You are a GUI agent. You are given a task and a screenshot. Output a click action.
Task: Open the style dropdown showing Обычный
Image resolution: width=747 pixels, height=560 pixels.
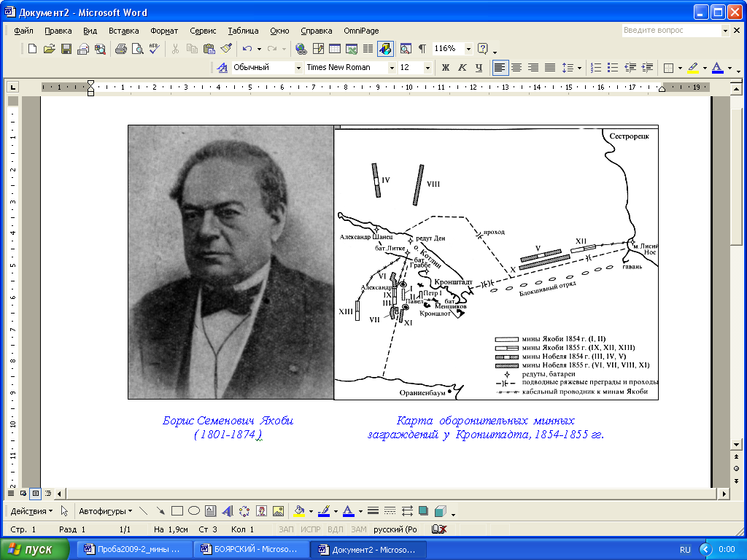[298, 68]
